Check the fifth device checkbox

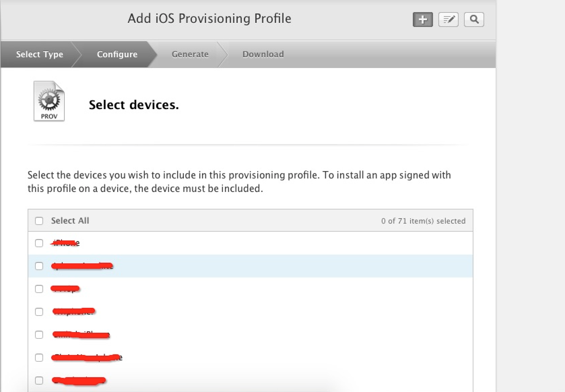pyautogui.click(x=39, y=335)
